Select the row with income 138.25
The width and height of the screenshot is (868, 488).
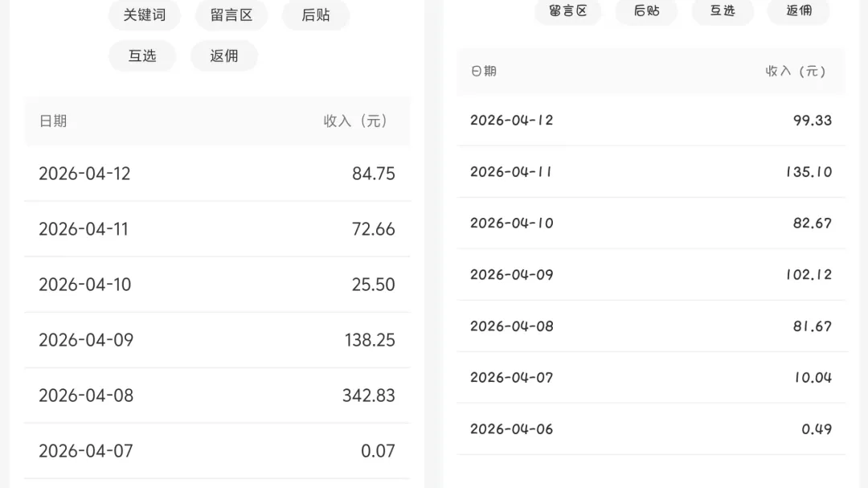pos(217,340)
